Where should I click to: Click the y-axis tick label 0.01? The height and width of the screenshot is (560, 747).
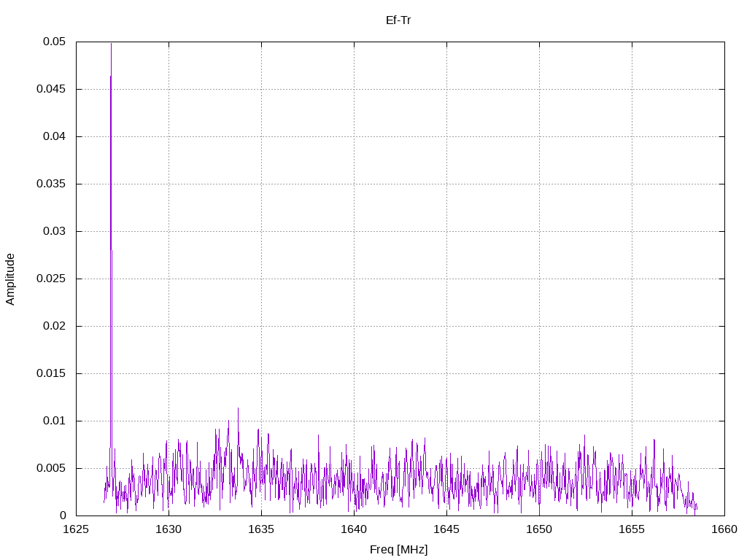[x=54, y=421]
